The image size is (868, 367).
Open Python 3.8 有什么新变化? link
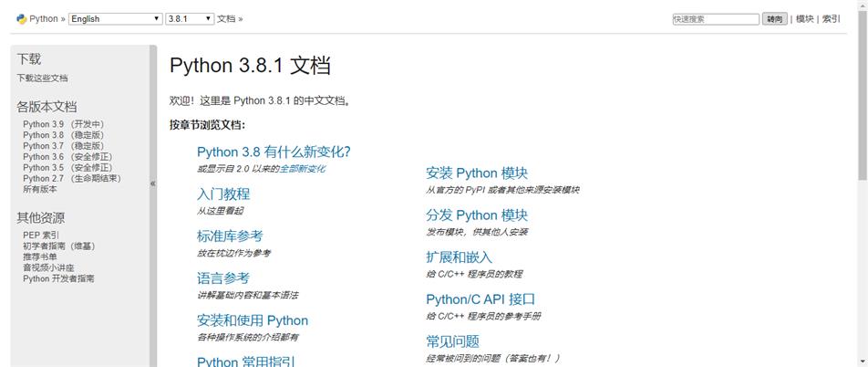274,152
